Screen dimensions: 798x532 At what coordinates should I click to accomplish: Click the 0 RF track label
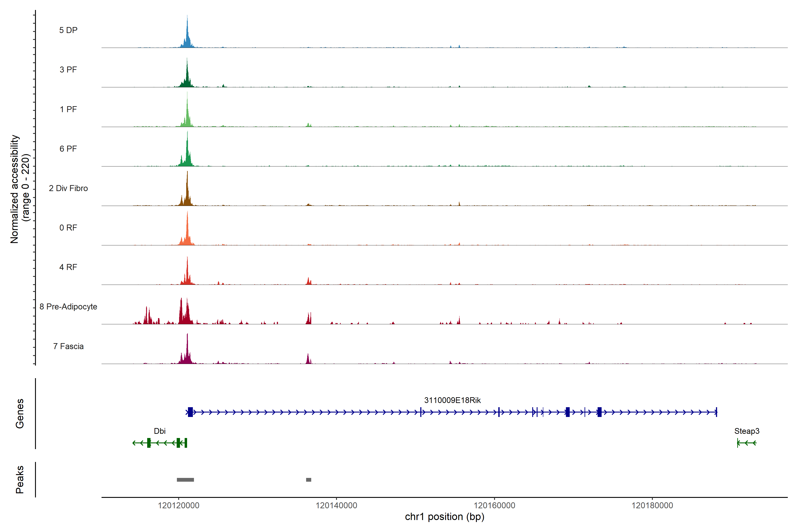tap(68, 228)
